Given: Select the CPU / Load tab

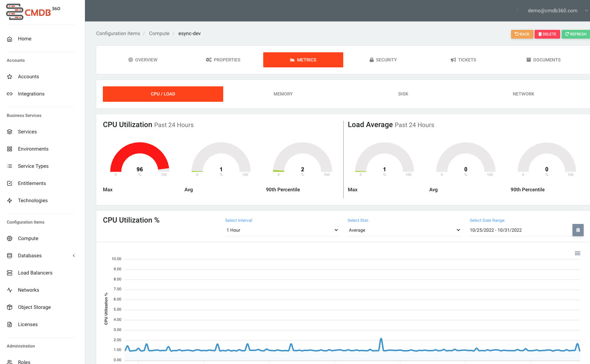Looking at the screenshot, I should point(163,94).
